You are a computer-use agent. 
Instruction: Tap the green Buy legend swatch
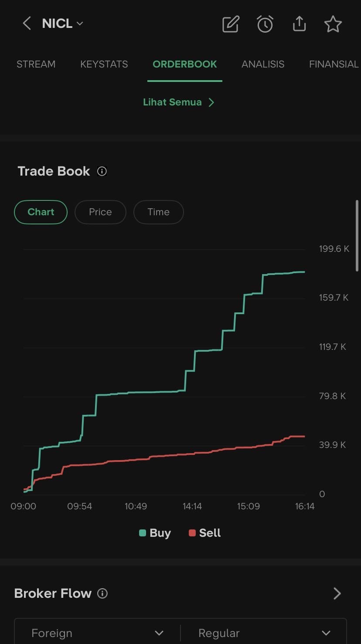(143, 533)
